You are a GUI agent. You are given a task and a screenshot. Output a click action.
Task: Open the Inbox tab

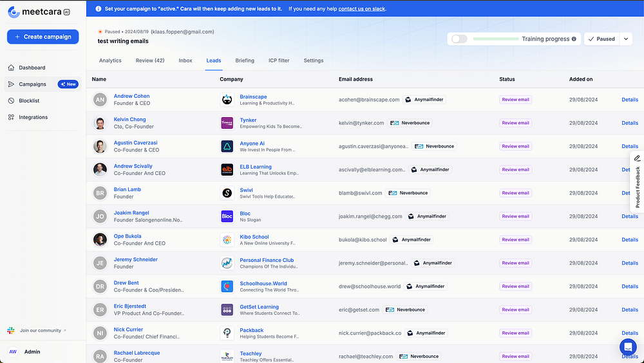pos(185,60)
